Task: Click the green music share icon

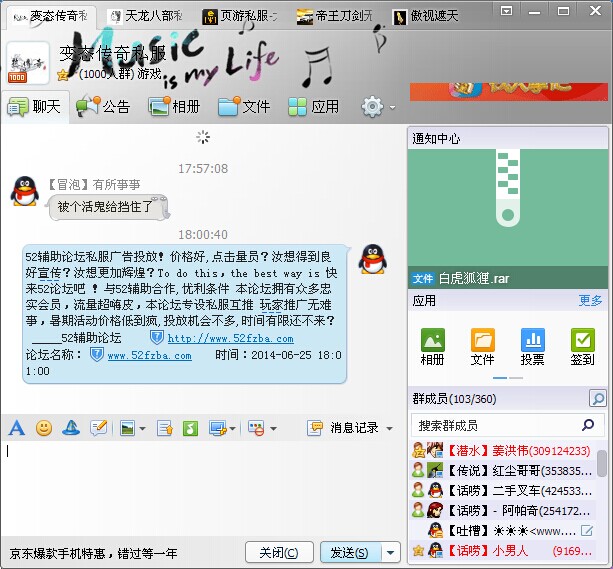Action: coord(190,429)
